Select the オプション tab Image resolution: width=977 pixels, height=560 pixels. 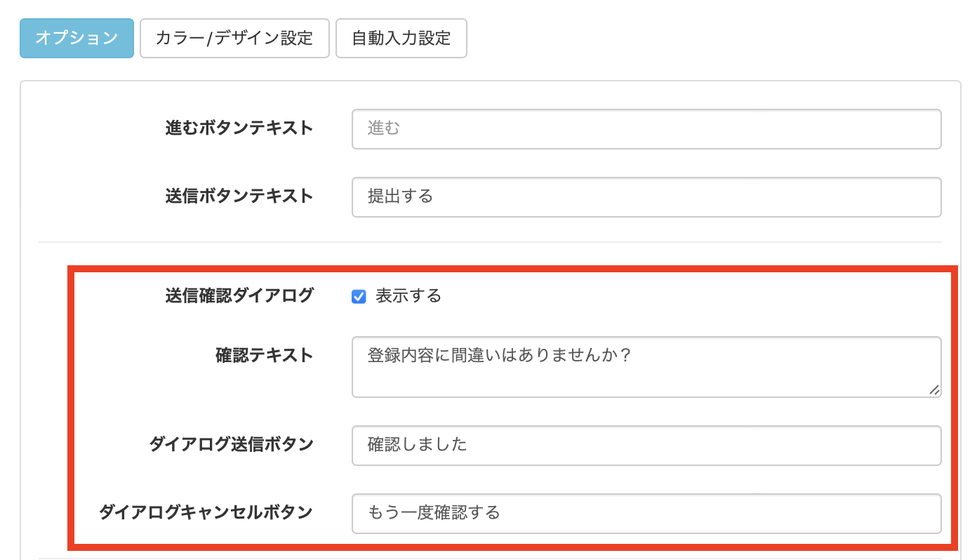point(77,38)
